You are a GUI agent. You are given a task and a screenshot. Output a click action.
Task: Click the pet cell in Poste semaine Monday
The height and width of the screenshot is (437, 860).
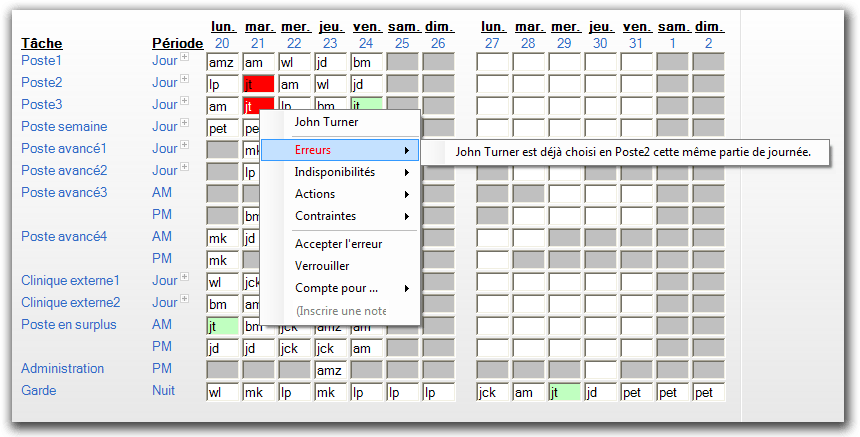tap(223, 128)
